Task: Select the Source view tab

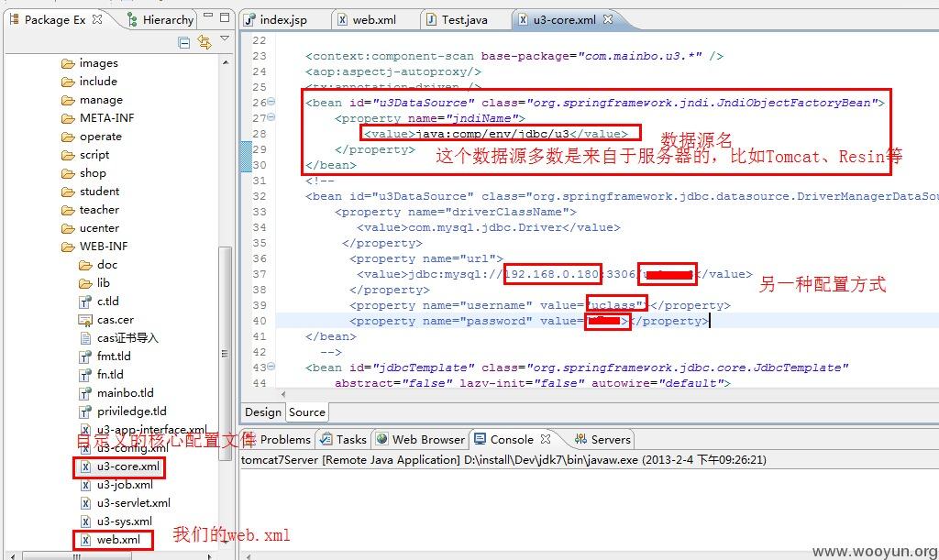Action: click(307, 412)
